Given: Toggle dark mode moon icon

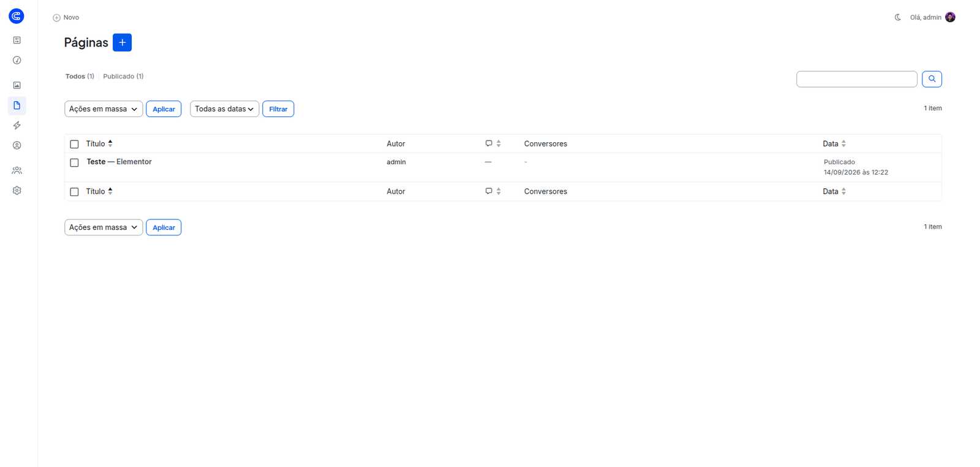Looking at the screenshot, I should click(898, 17).
